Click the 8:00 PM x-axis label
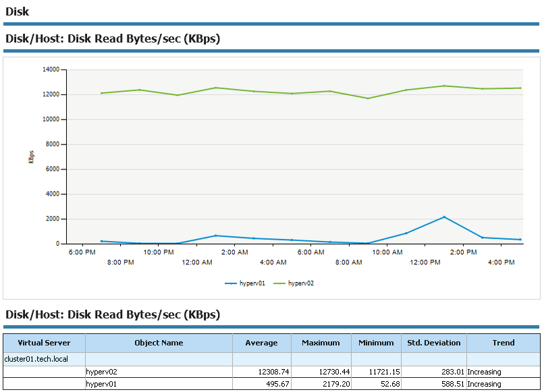This screenshot has height=392, width=542. point(120,262)
